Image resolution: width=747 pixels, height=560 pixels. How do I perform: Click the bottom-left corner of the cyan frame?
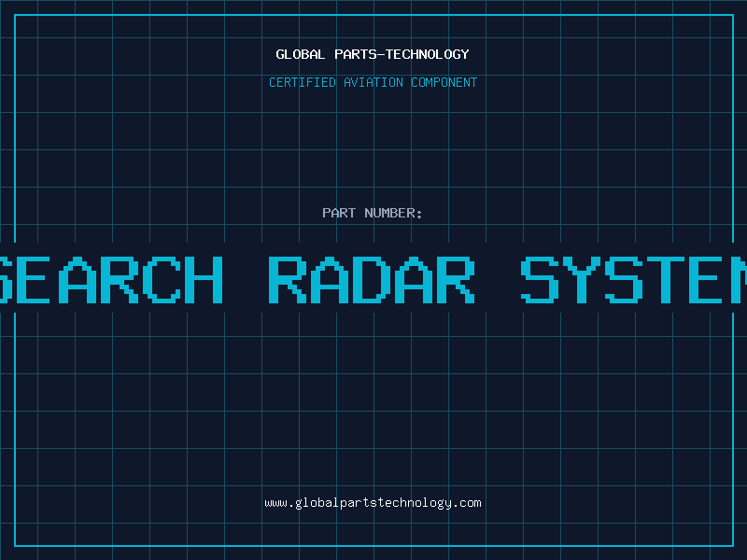point(15,545)
